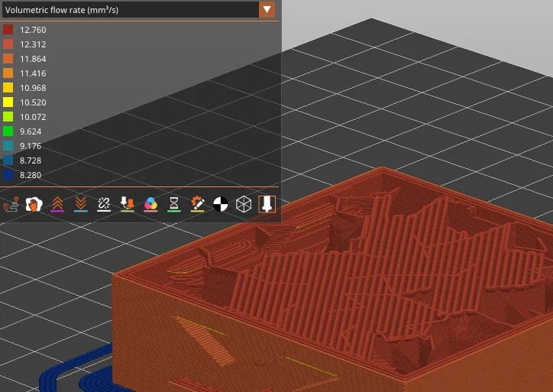Click the legend value 8.280
Image resolution: width=553 pixels, height=392 pixels.
pyautogui.click(x=31, y=175)
